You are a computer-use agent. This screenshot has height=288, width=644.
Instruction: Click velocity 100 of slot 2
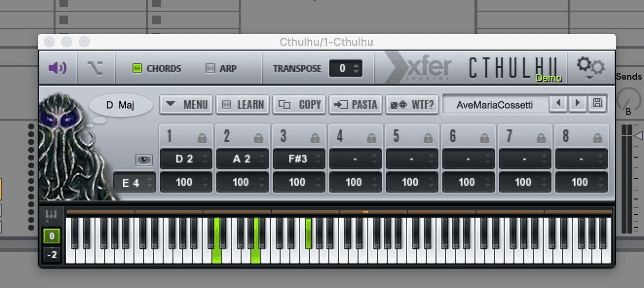point(243,182)
